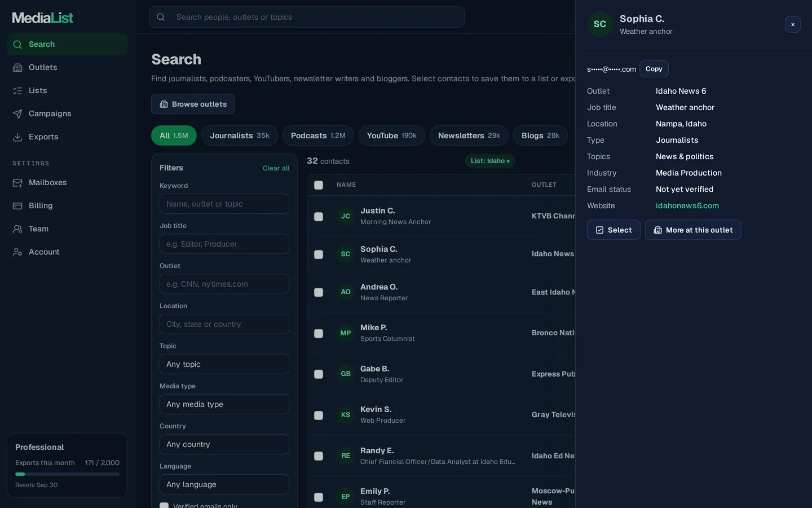Open the Campaigns section
The width and height of the screenshot is (812, 508).
click(67, 113)
